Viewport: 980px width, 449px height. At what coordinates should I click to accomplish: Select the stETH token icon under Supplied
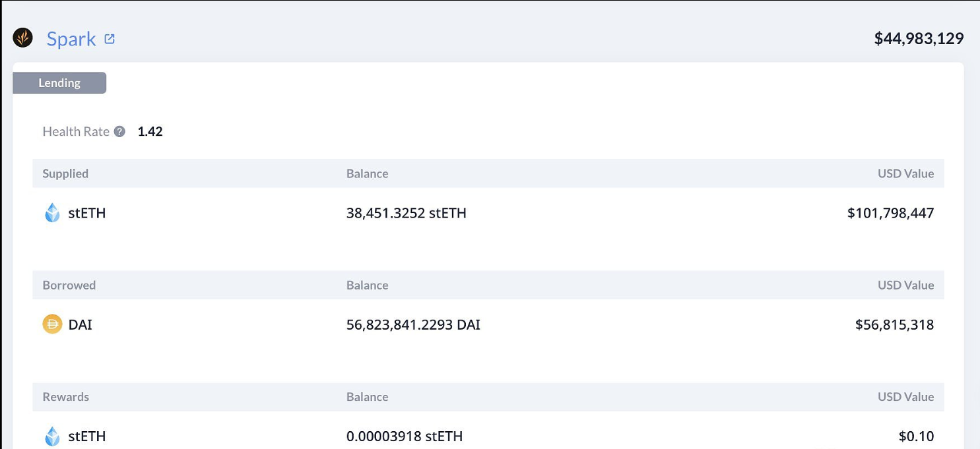52,212
